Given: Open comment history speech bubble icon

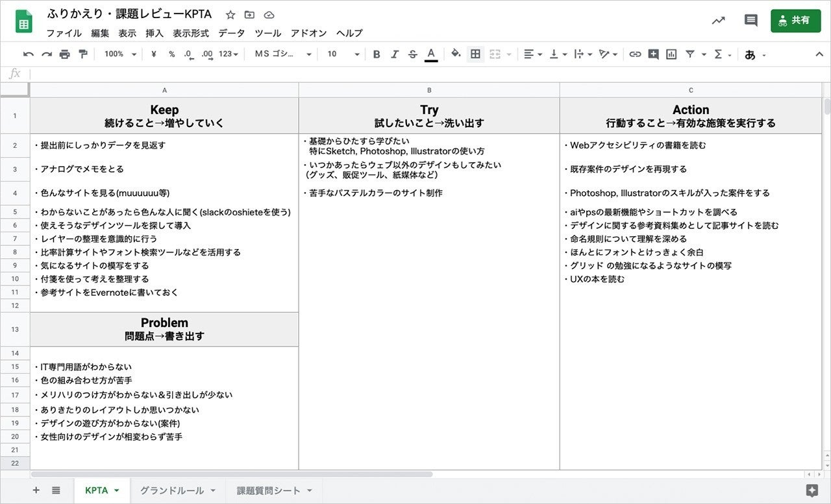Looking at the screenshot, I should click(x=750, y=21).
